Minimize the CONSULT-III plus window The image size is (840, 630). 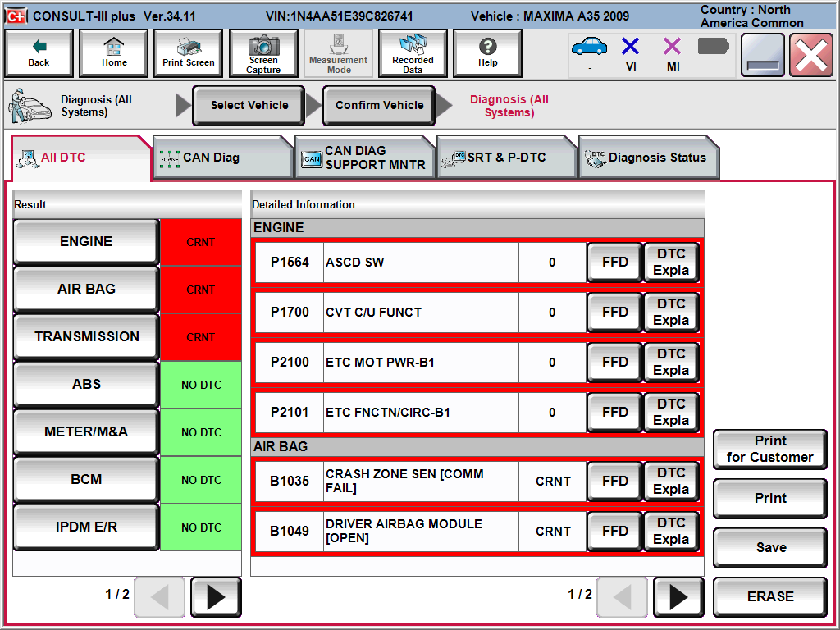click(763, 55)
